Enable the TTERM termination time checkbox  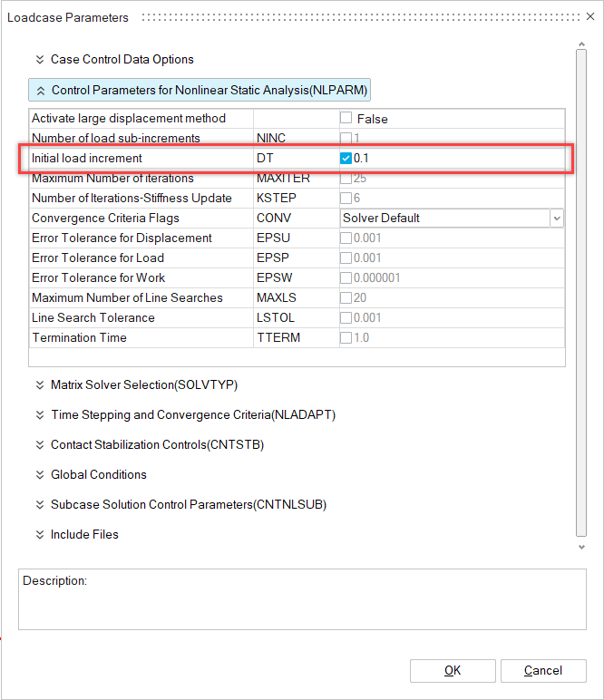point(346,337)
